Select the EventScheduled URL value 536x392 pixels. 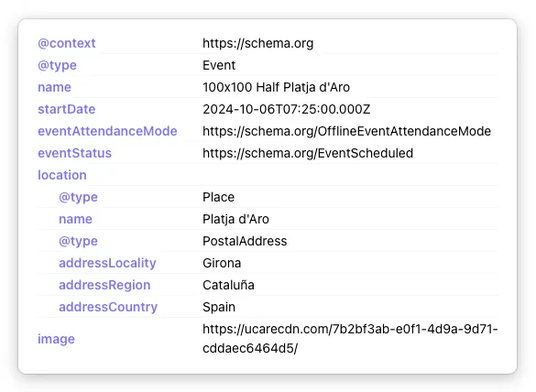tap(308, 153)
